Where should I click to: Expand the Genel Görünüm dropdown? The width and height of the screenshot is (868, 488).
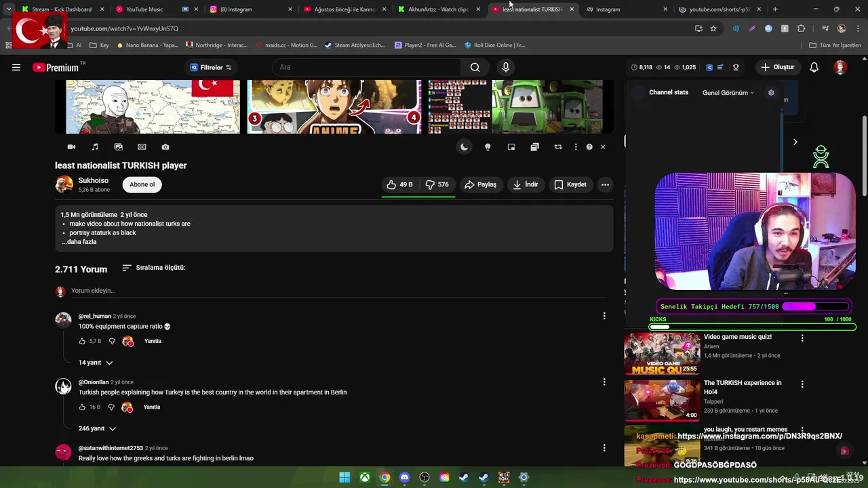pyautogui.click(x=728, y=93)
